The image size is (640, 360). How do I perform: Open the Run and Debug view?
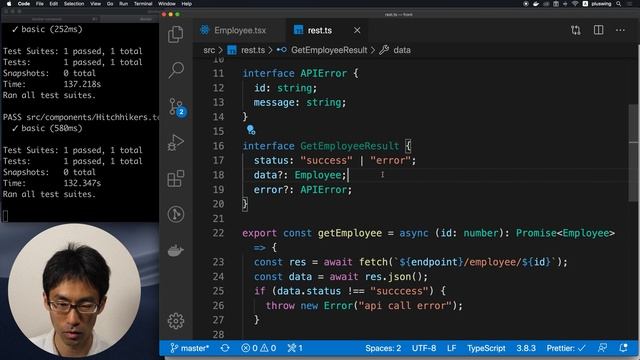pyautogui.click(x=176, y=143)
